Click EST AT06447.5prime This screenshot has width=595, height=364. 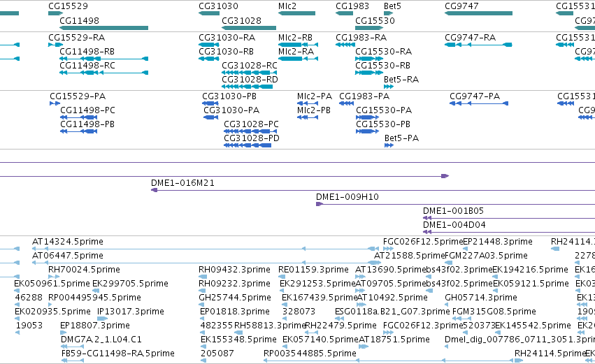pos(68,256)
